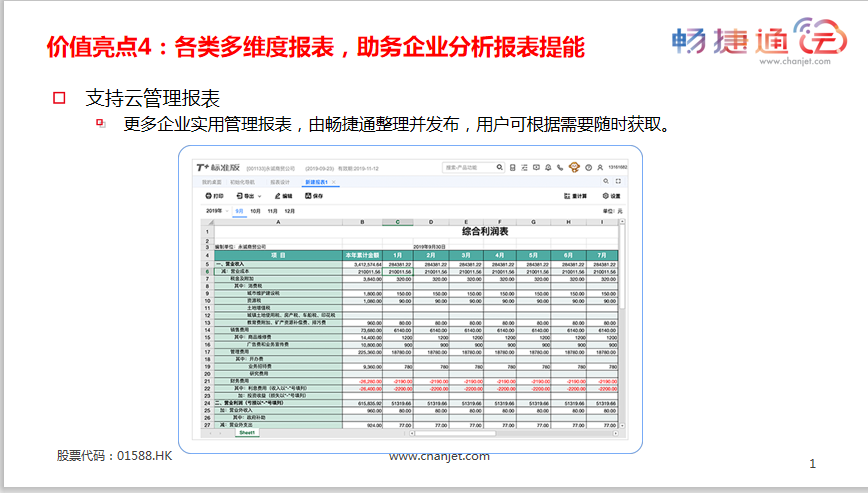This screenshot has height=493, width=868.
Task: Click the monkey mascot avatar icon
Action: click(x=574, y=167)
